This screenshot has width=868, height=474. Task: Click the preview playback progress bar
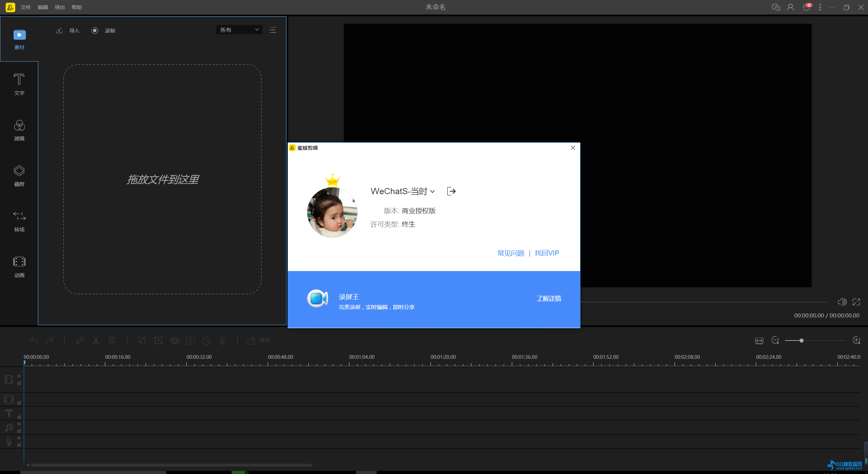coord(704,302)
